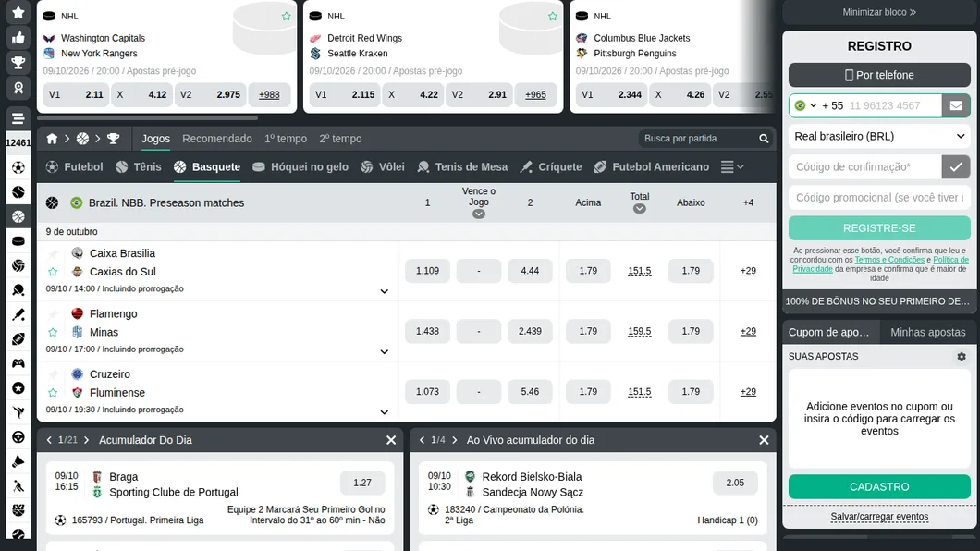Open favorites star in left sidebar
The height and width of the screenshot is (551, 980).
[x=18, y=13]
